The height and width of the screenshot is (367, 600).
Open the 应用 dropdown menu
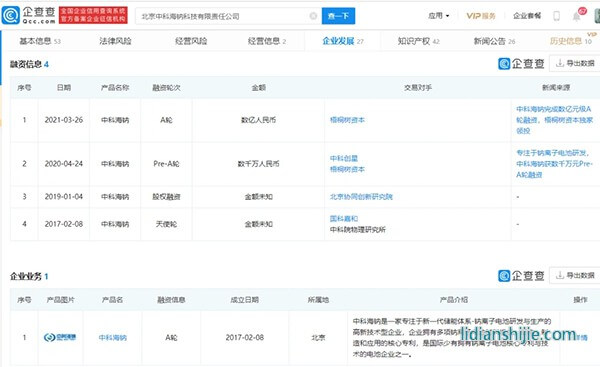click(x=439, y=16)
